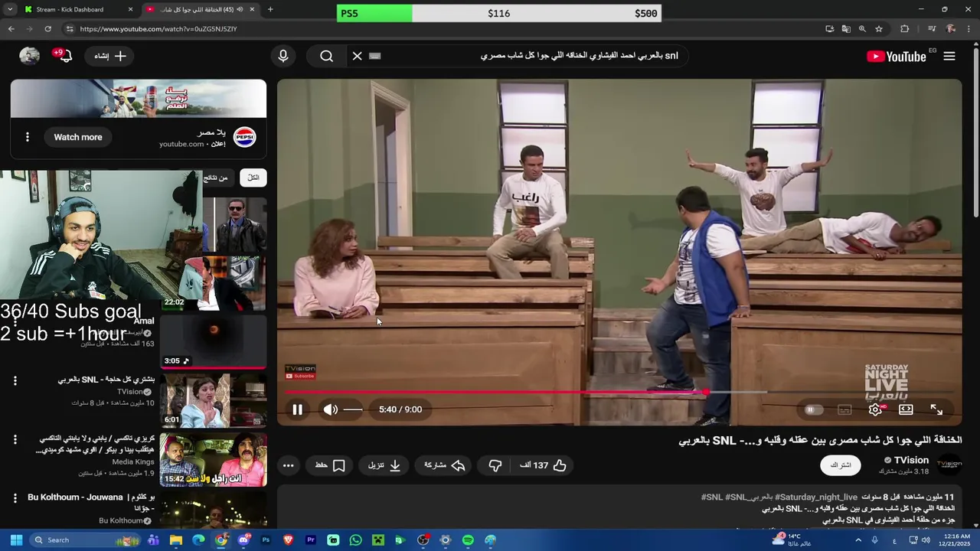Open more actions ellipsis under the video
980x551 pixels.
pyautogui.click(x=288, y=465)
